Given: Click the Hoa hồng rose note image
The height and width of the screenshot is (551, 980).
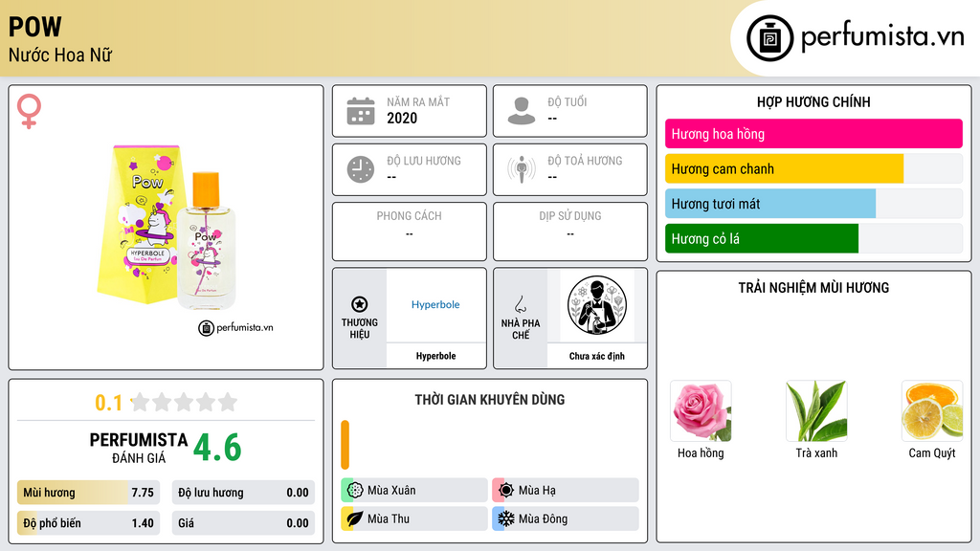Looking at the screenshot, I should point(701,411).
